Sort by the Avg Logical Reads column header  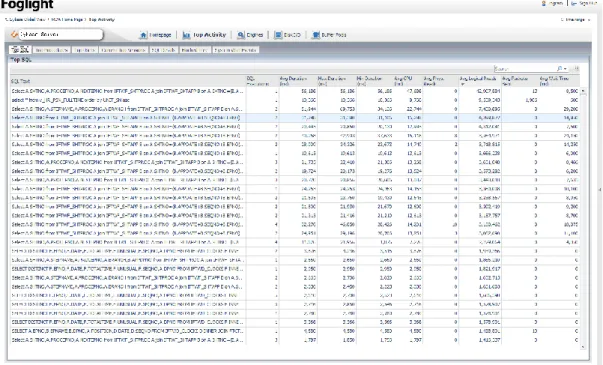coord(480,81)
